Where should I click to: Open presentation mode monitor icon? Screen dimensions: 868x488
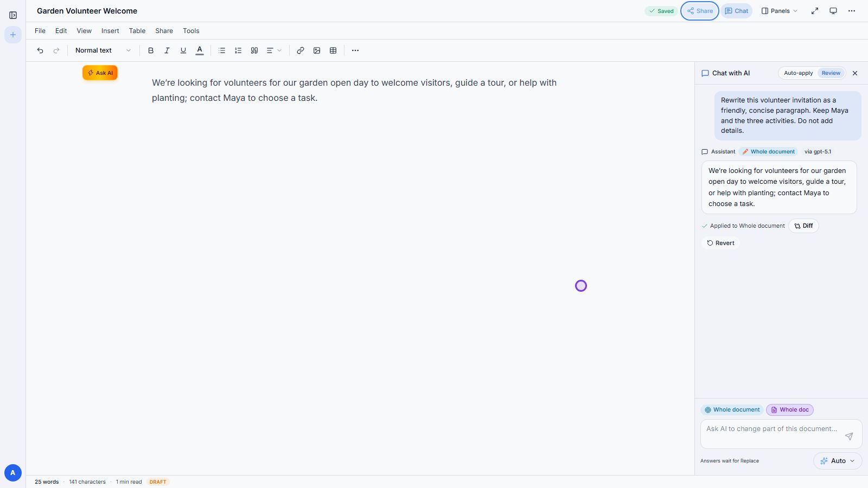pos(833,11)
